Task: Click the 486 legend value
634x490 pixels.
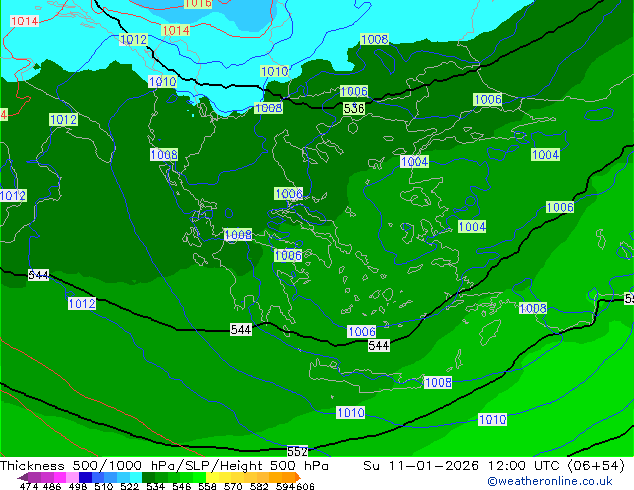Action: [52, 486]
